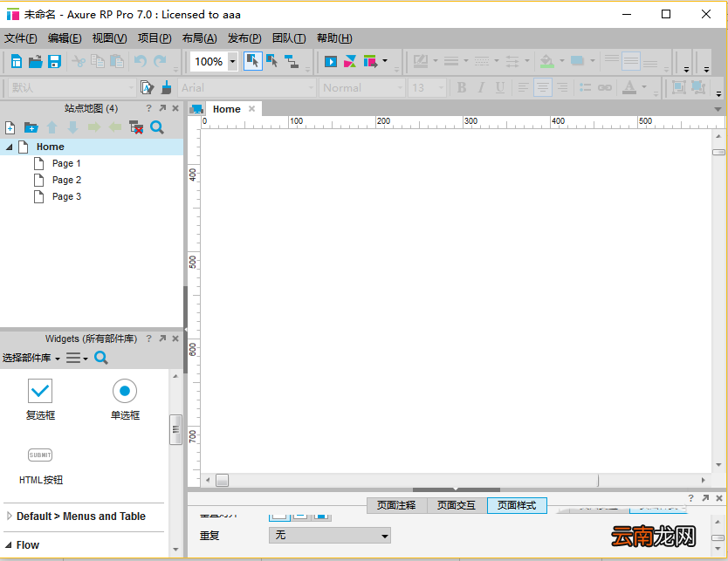This screenshot has height=561, width=728.
Task: Open the 发布(P) menu
Action: tap(244, 38)
